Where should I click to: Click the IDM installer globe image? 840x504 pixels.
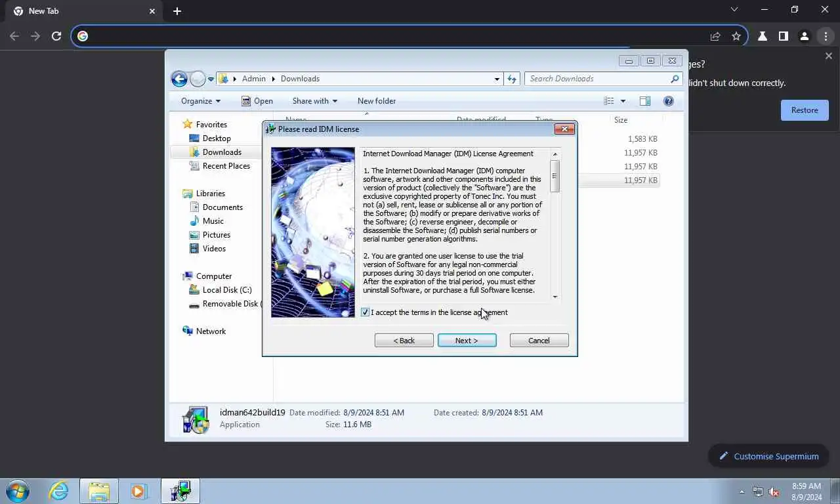click(313, 232)
